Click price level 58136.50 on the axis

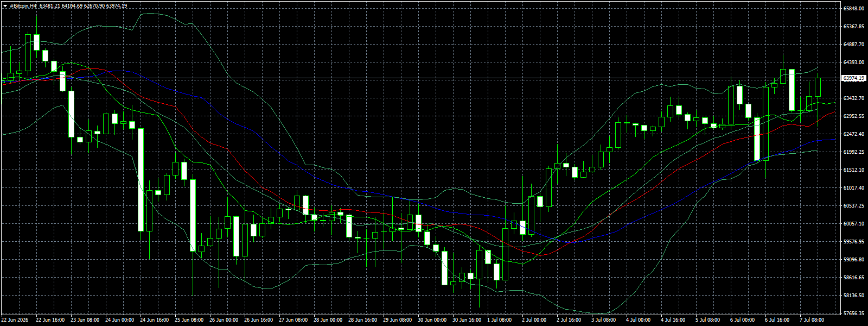coord(854,296)
